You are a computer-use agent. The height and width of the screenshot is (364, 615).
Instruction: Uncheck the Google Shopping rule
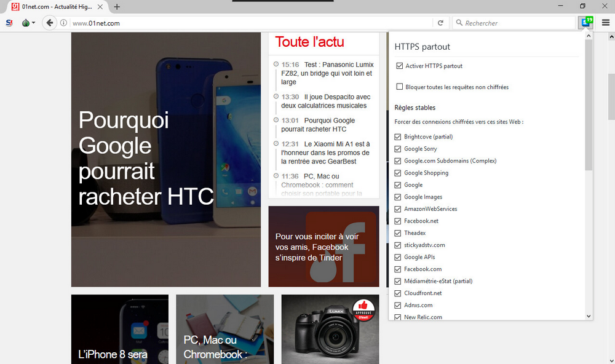pos(398,173)
